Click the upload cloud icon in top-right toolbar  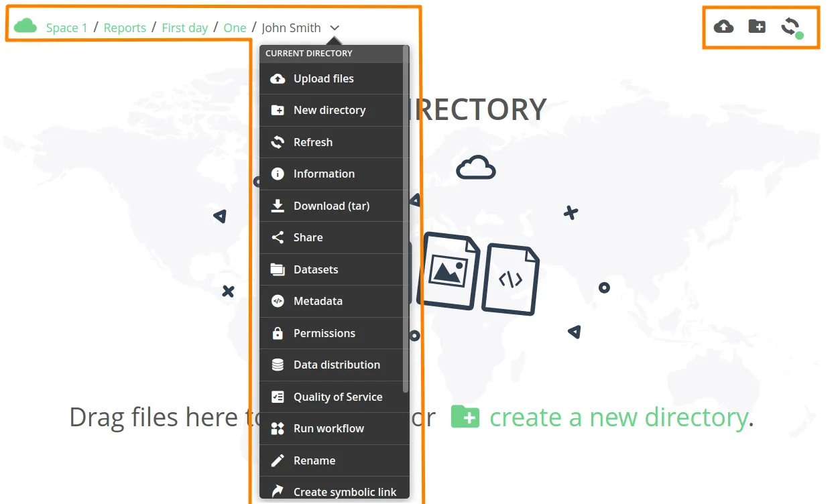pos(723,27)
